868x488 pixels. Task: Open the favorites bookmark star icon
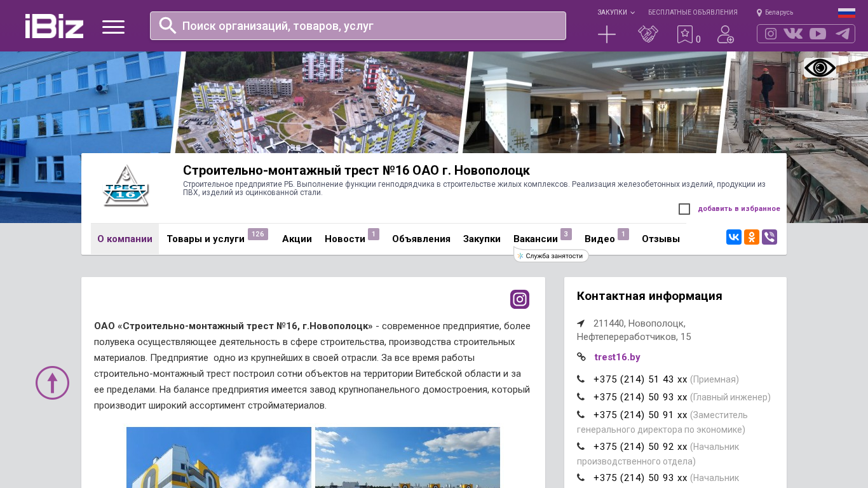(685, 34)
